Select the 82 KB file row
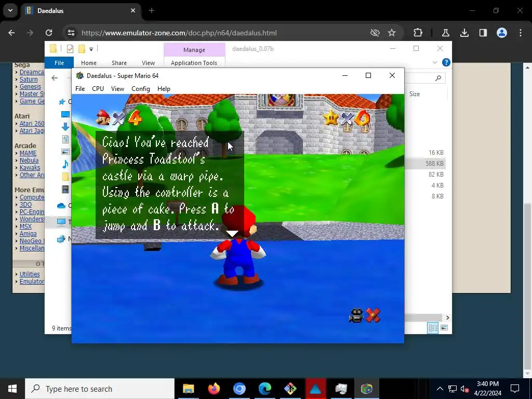The image size is (532, 399). pos(425,175)
